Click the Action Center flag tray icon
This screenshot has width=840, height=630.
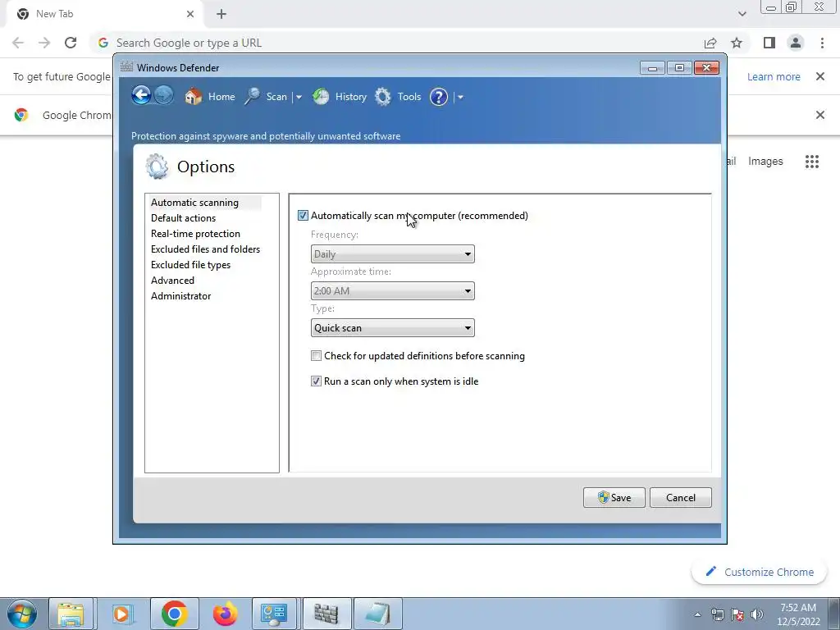pyautogui.click(x=737, y=614)
